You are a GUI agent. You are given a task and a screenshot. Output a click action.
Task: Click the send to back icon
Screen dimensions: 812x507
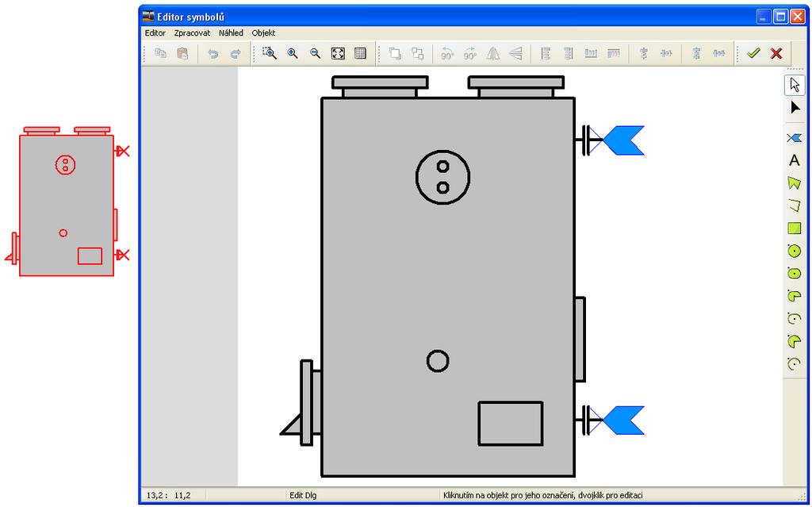pos(417,53)
